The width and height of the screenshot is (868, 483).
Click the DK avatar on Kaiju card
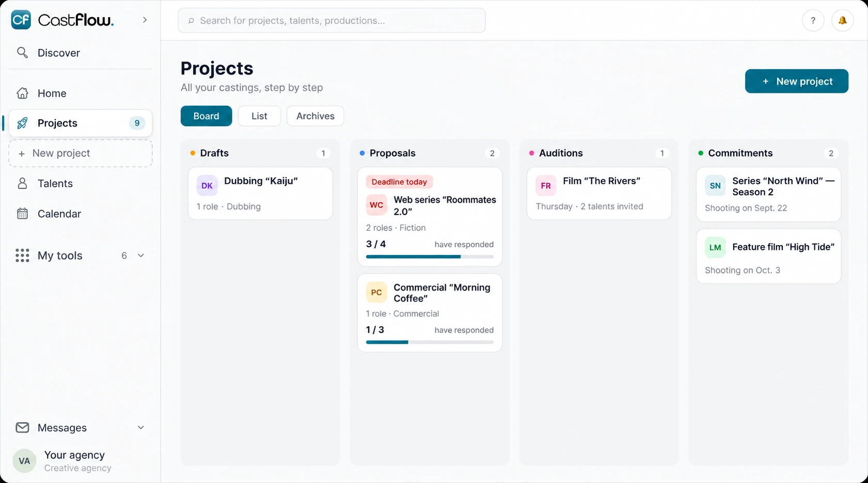207,186
